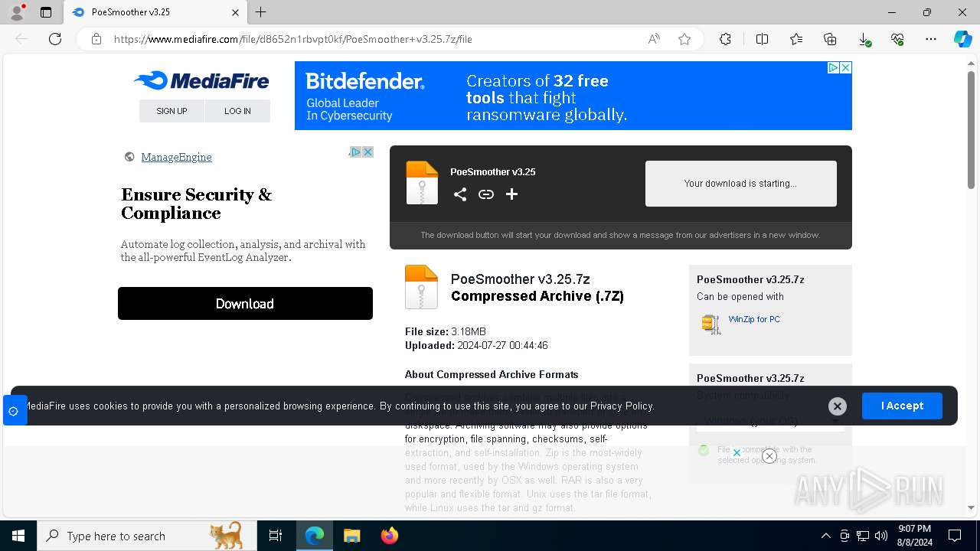Open the volume control in system tray

(881, 536)
